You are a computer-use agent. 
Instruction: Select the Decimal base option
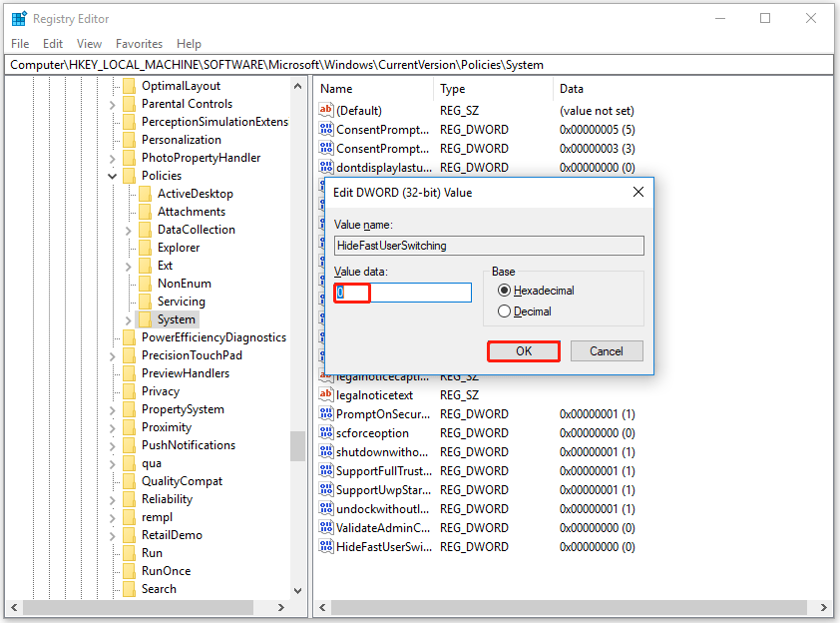525,311
